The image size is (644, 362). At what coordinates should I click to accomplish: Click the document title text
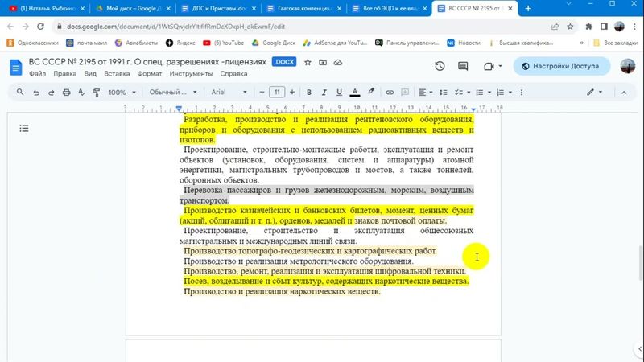point(147,62)
